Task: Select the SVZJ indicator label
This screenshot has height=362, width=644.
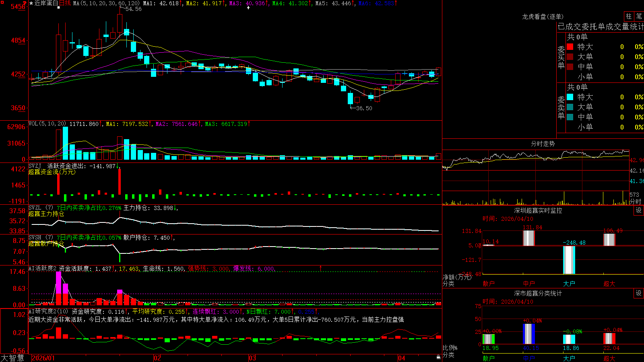Action: [x=35, y=166]
